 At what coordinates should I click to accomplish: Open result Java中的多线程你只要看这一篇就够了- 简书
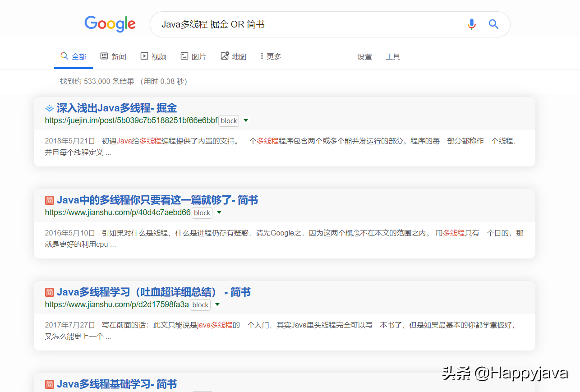coord(157,200)
